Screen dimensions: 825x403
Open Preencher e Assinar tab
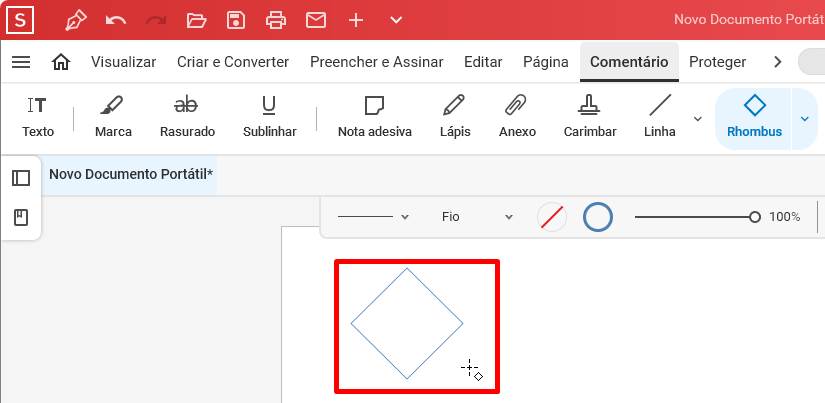tap(377, 62)
